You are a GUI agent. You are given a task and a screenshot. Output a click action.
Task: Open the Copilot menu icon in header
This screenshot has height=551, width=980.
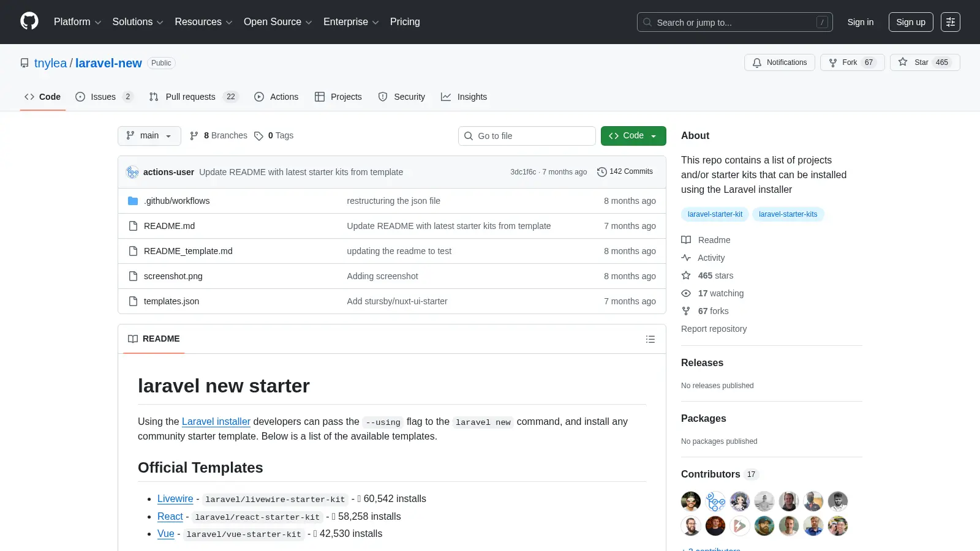pyautogui.click(x=951, y=22)
